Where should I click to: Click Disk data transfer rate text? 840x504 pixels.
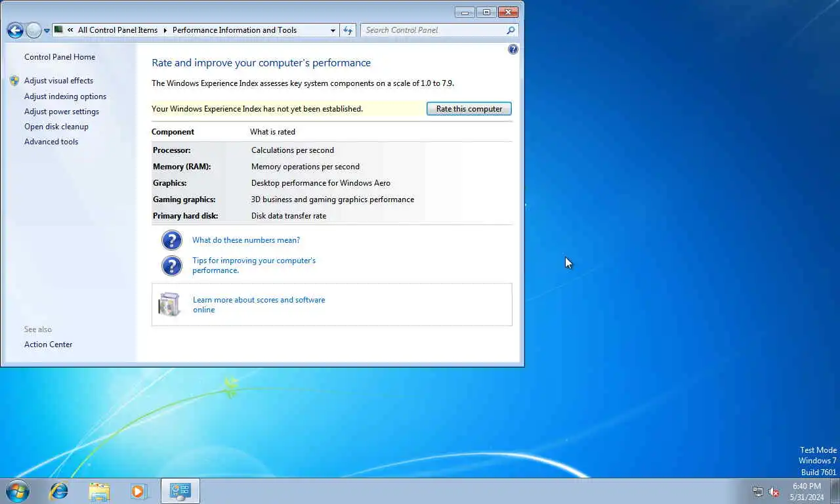(x=289, y=216)
